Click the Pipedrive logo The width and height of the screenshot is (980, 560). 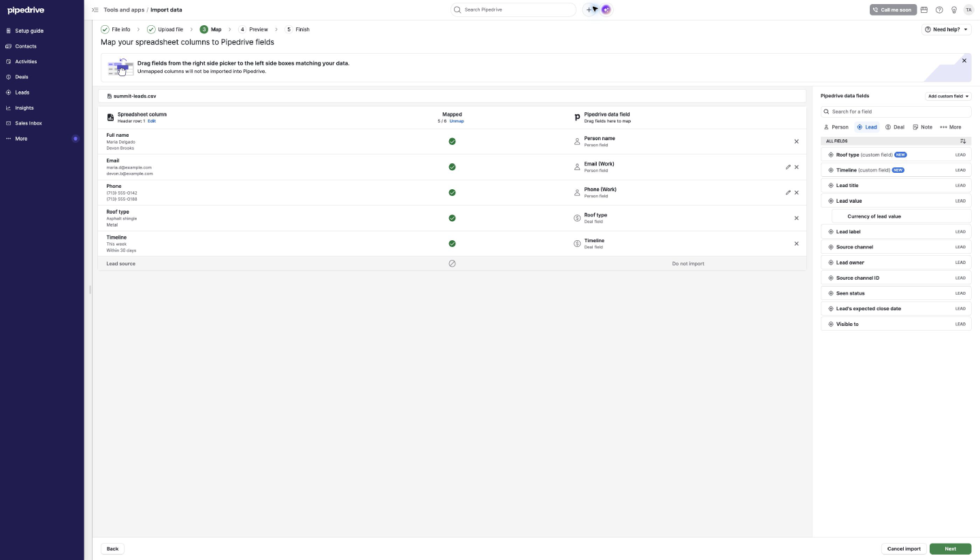[26, 10]
